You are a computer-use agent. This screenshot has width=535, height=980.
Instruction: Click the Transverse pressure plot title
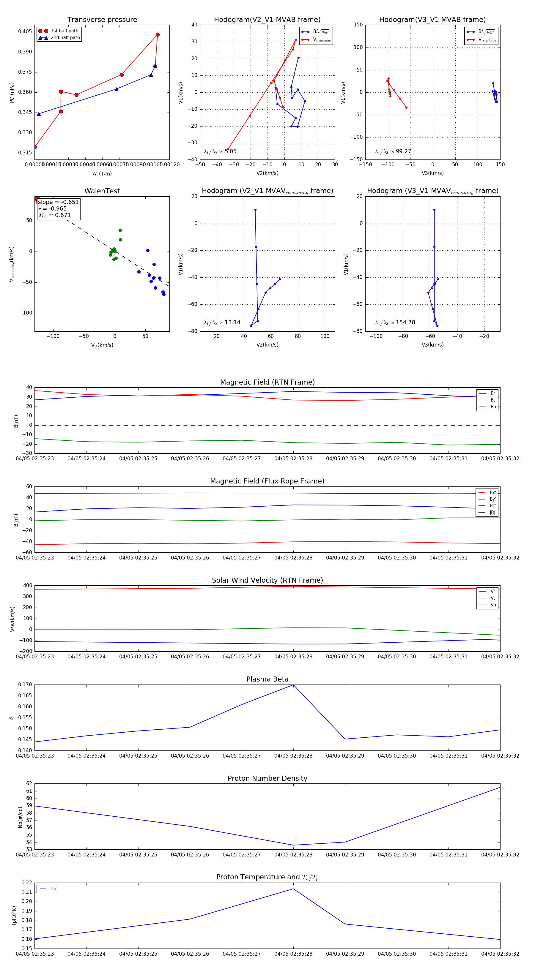102,20
